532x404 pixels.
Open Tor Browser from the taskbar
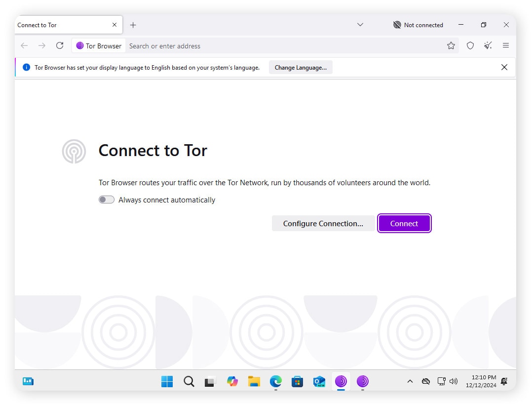pyautogui.click(x=341, y=381)
